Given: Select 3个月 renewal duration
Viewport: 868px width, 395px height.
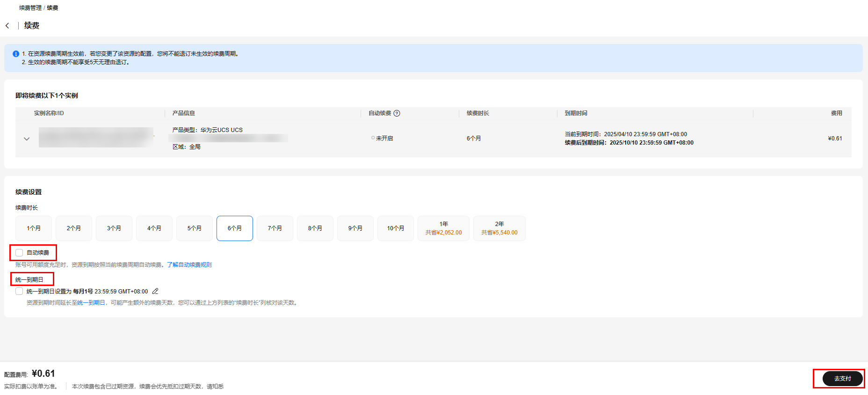Looking at the screenshot, I should [x=114, y=228].
